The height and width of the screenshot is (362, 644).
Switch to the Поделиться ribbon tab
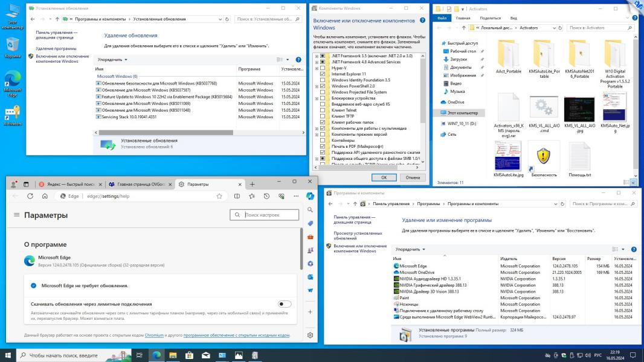pos(490,18)
